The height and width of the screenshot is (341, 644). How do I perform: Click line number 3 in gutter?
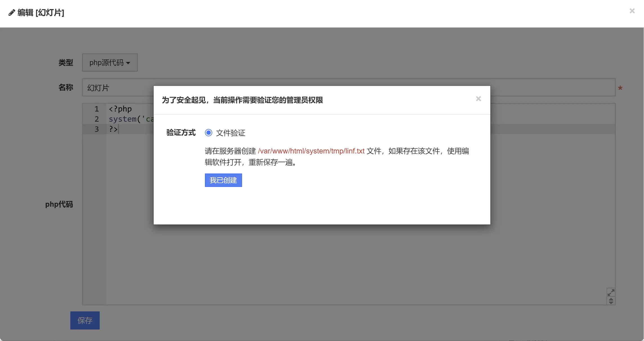click(97, 129)
